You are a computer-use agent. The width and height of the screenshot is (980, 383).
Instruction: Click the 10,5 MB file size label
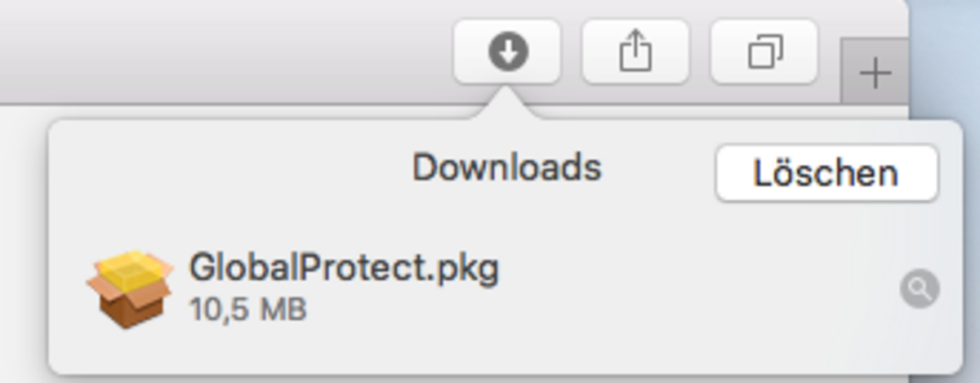pos(248,310)
